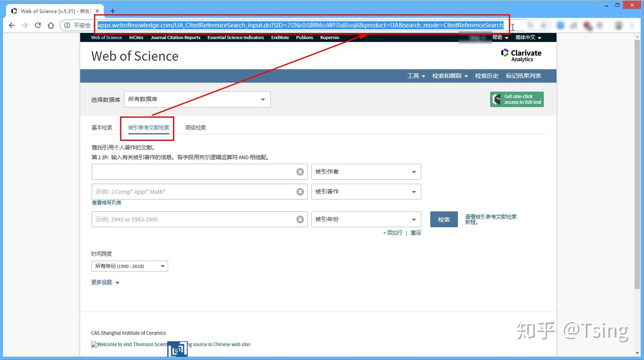
Task: Click the Get one-click access to full-text button
Action: 517,99
